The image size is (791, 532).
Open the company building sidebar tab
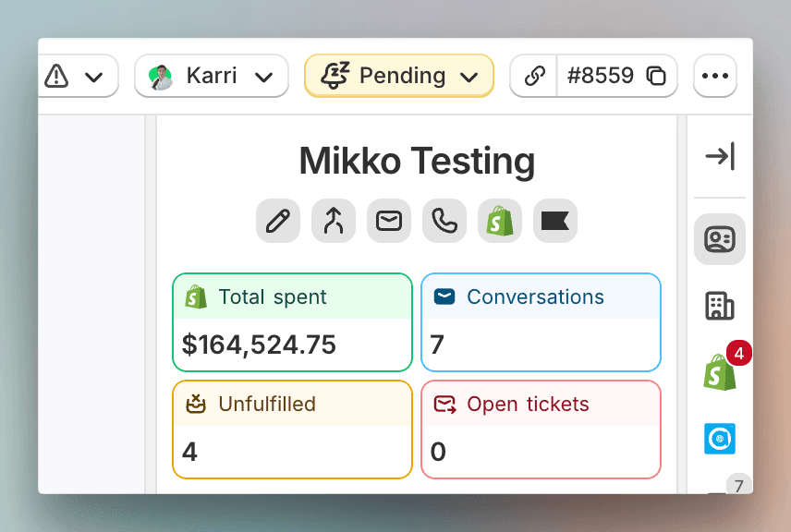(719, 306)
